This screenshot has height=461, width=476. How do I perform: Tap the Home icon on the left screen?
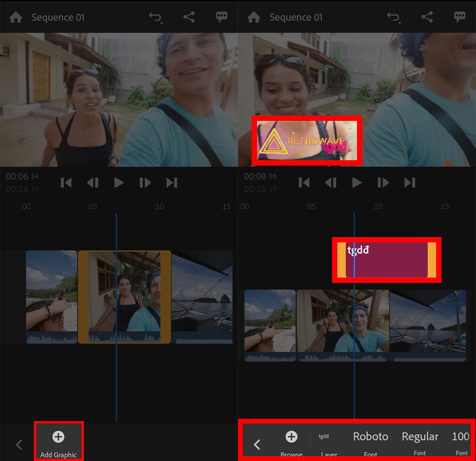pyautogui.click(x=16, y=17)
